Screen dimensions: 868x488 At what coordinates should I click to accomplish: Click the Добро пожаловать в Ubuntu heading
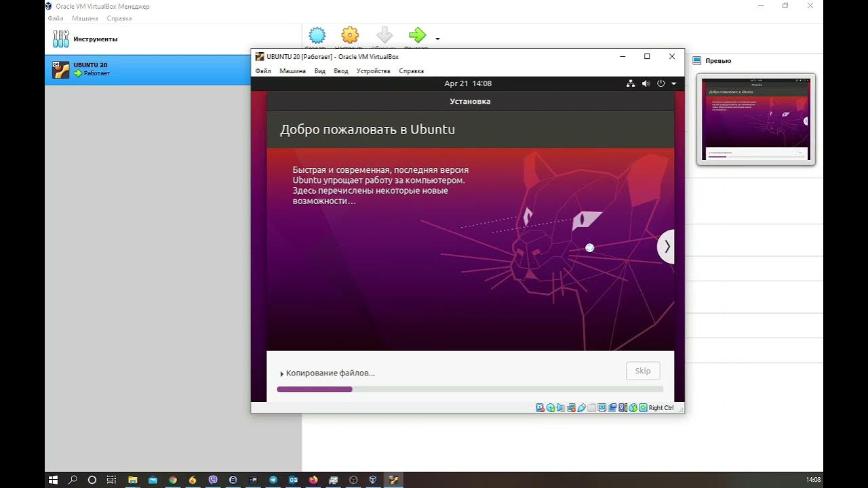point(368,129)
